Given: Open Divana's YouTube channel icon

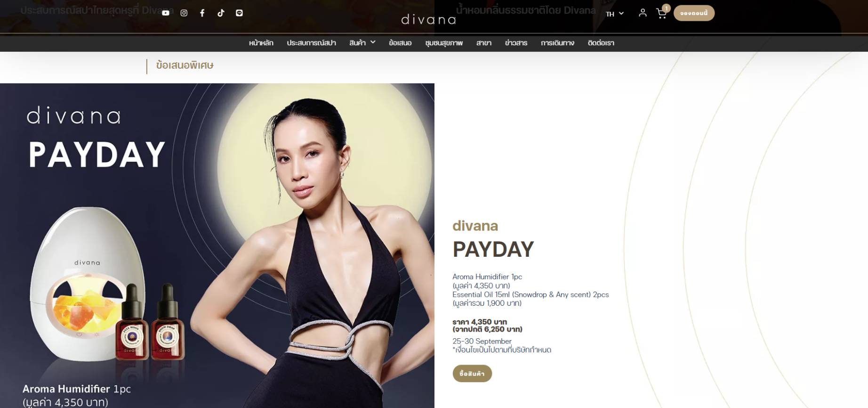Looking at the screenshot, I should coord(166,13).
